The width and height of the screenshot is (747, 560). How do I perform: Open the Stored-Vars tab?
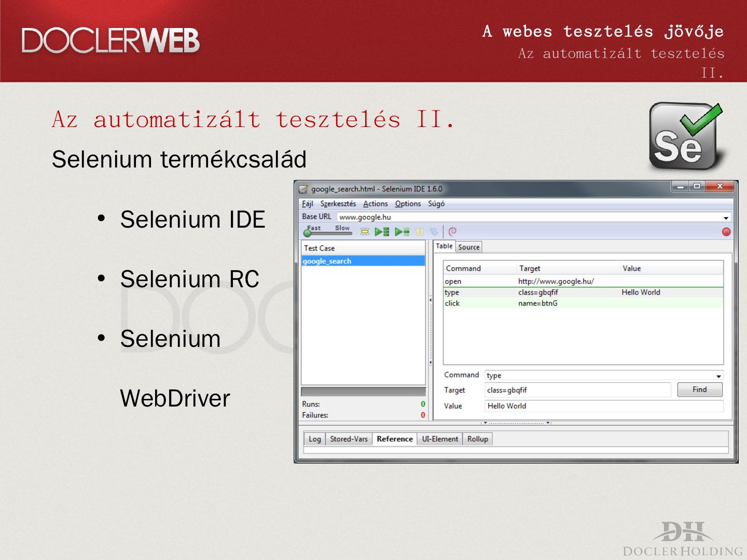click(349, 439)
